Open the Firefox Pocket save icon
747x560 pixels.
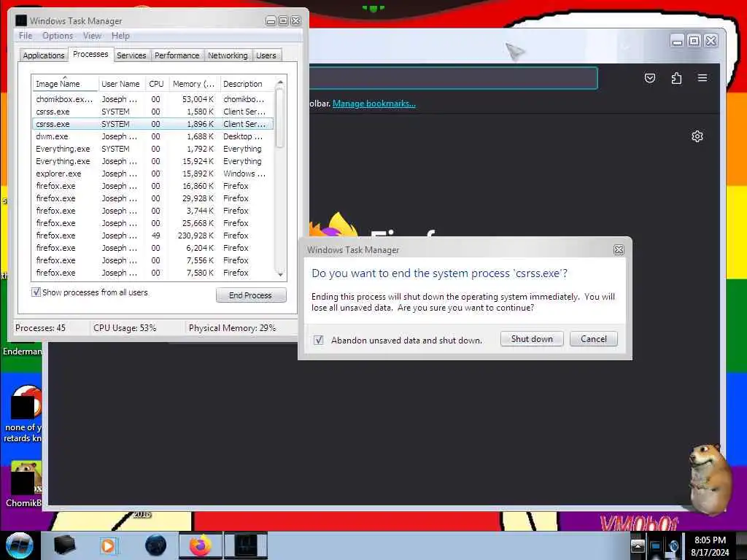(650, 78)
